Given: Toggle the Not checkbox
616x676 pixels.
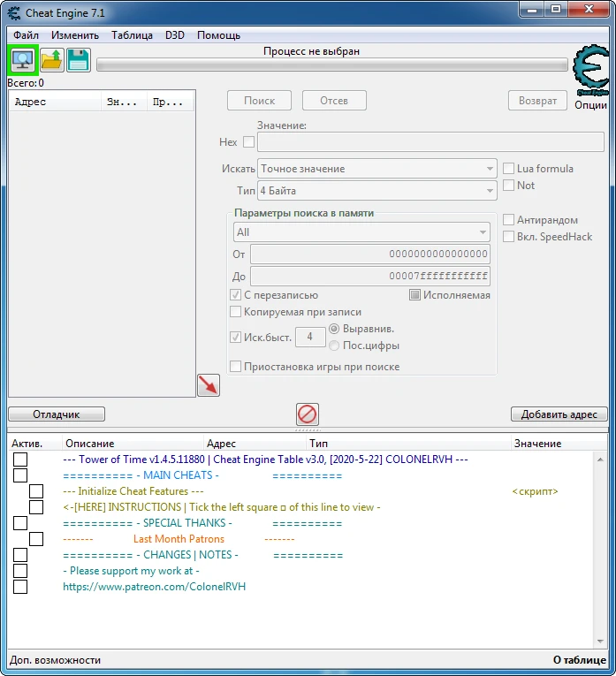Looking at the screenshot, I should pyautogui.click(x=509, y=185).
